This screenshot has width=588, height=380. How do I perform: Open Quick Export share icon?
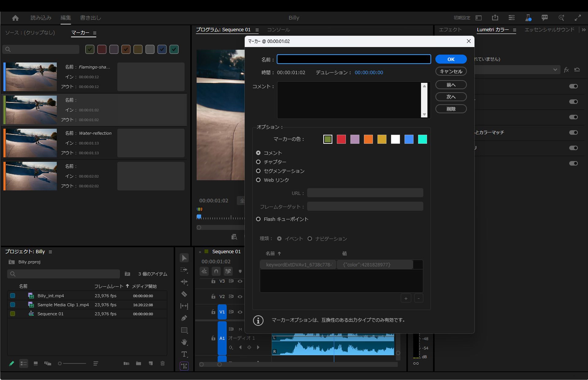tap(495, 18)
